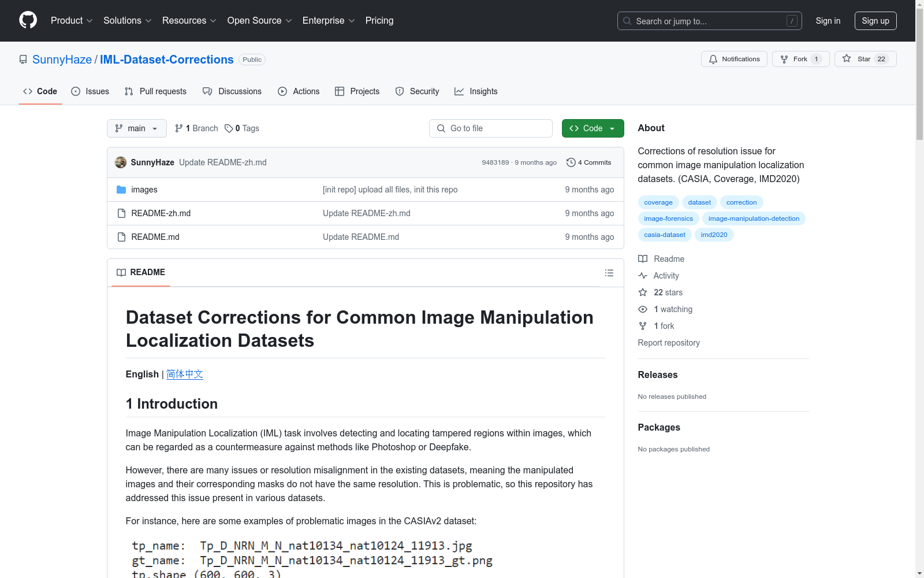924x578 pixels.
Task: Click SunnyHaze's avatar thumbnail
Action: point(121,162)
